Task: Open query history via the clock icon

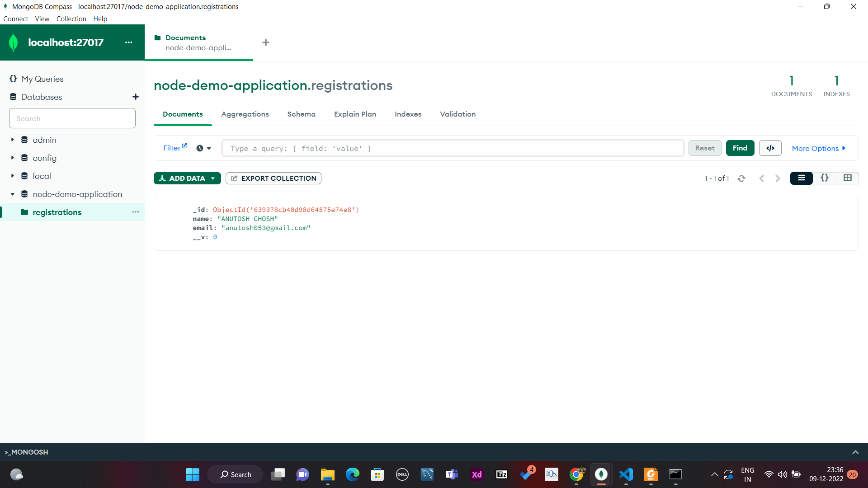Action: 199,148
